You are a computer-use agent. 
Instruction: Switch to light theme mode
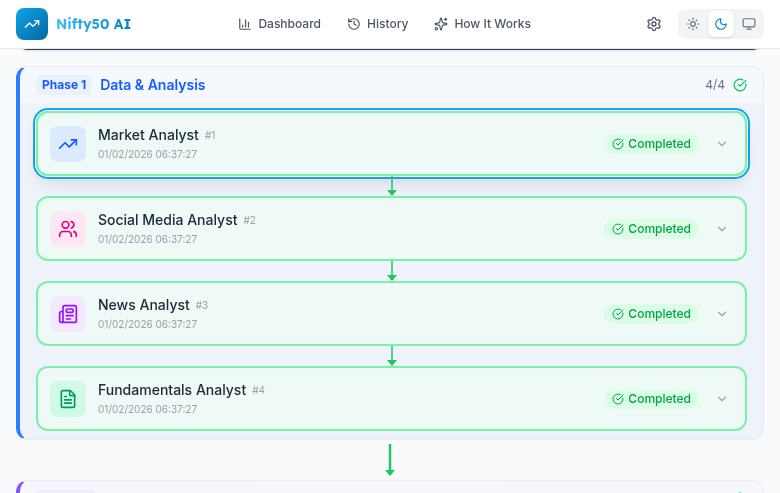tap(693, 24)
